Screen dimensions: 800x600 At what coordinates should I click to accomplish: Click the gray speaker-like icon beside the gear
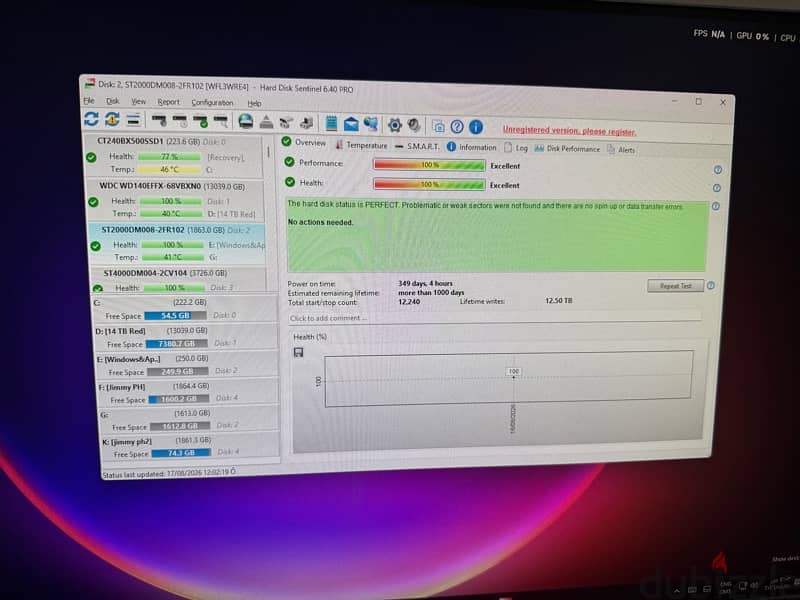pos(414,125)
